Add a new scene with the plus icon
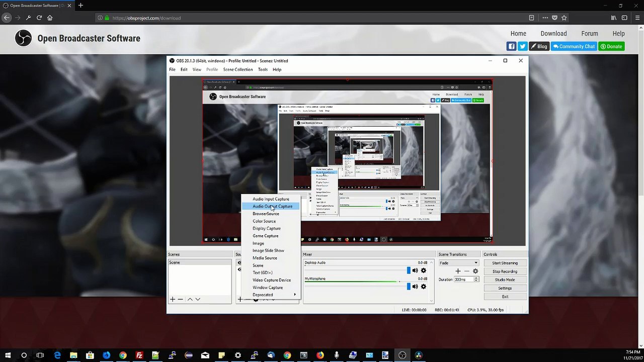The image size is (644, 362). pos(173,299)
